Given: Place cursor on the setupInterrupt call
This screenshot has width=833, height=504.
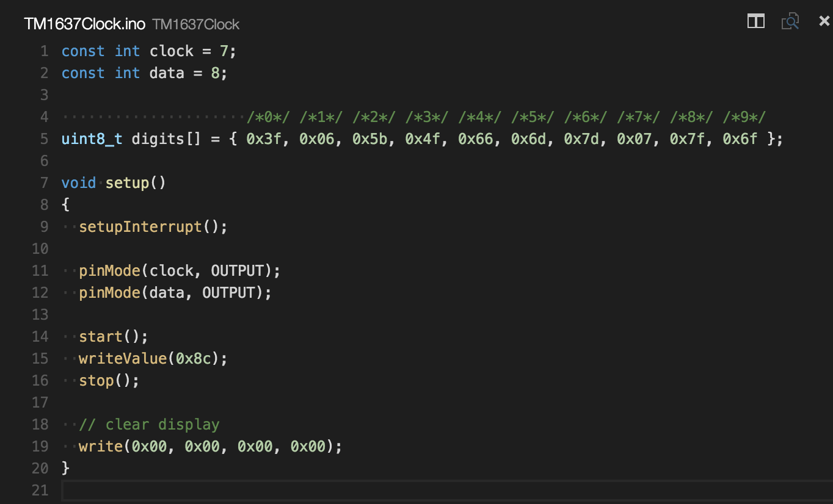Looking at the screenshot, I should point(140,227).
